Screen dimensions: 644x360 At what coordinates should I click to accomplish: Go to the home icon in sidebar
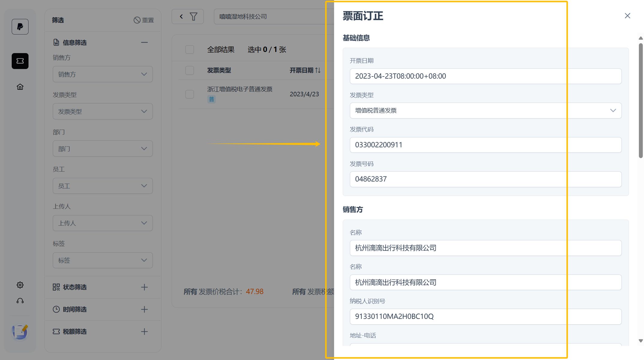(20, 87)
